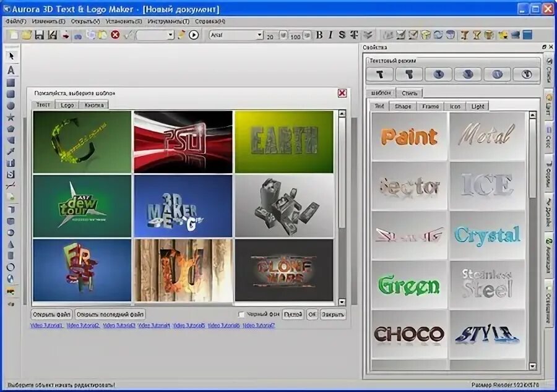Viewport: 557px width, 392px height.
Task: Click the Закрыть button
Action: (x=332, y=314)
